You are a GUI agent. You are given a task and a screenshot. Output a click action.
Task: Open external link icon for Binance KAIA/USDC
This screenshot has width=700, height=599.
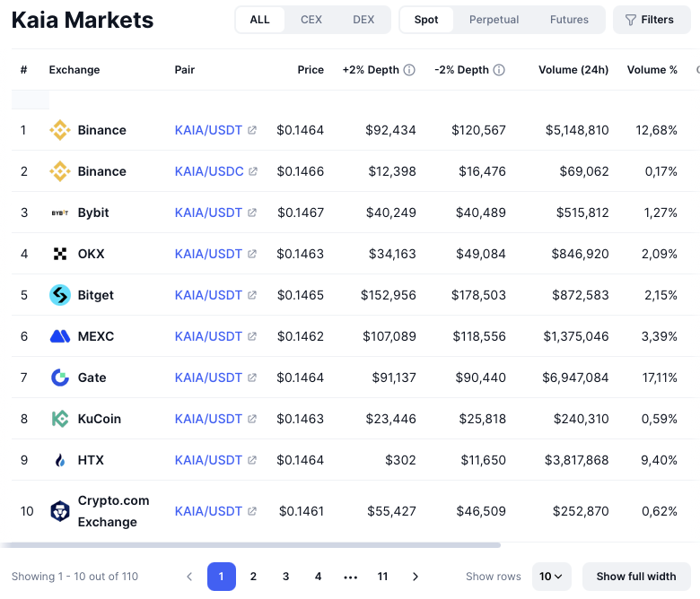point(253,171)
